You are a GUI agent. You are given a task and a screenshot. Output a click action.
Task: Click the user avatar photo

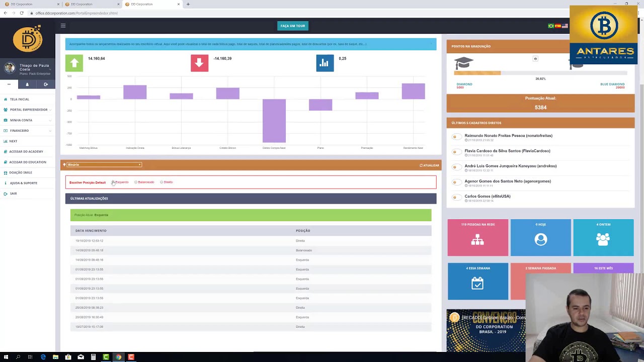coord(10,68)
